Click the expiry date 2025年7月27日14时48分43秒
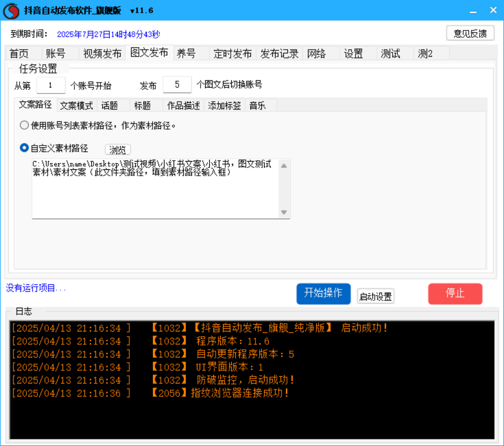Screen dimensions: 504x446 coord(108,34)
